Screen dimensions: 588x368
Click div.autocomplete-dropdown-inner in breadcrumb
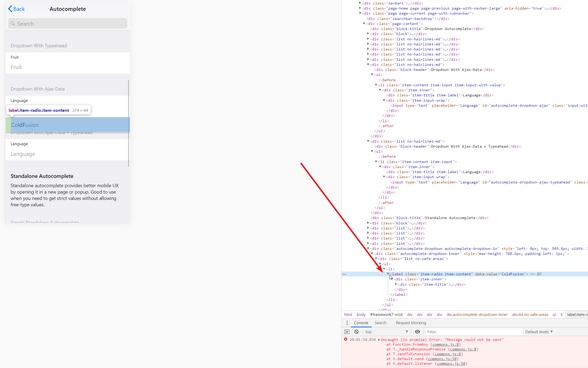477,315
